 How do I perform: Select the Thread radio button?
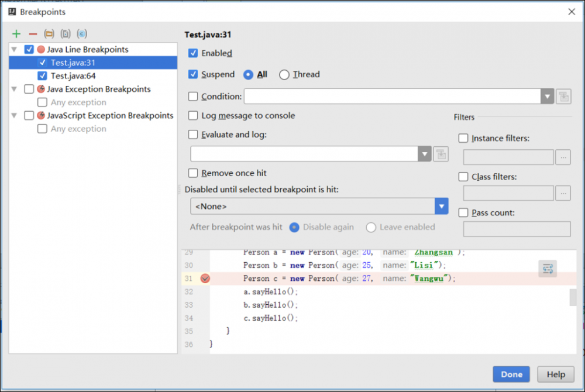point(284,74)
